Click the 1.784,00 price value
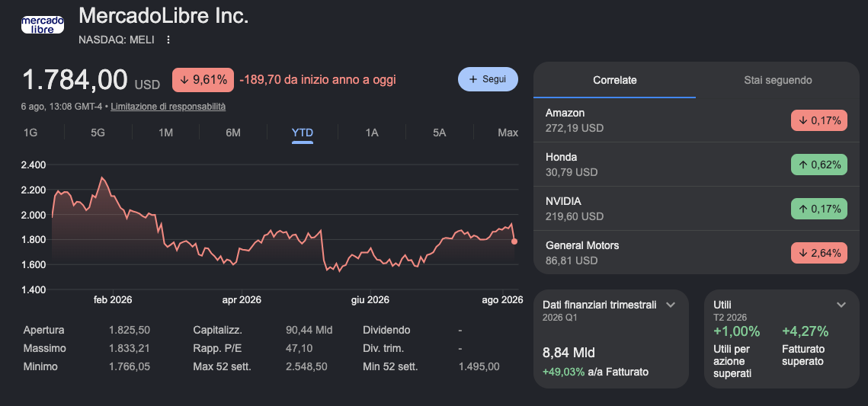868x406 pixels. tap(75, 80)
